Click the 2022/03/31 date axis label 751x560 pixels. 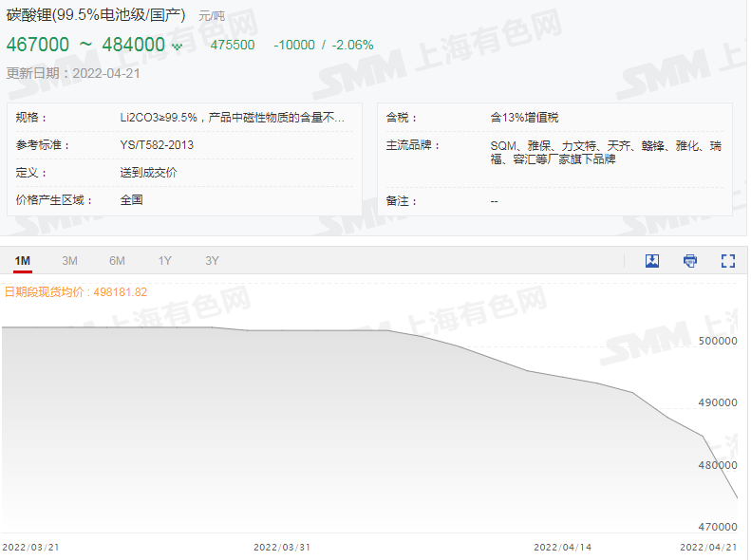click(x=282, y=548)
